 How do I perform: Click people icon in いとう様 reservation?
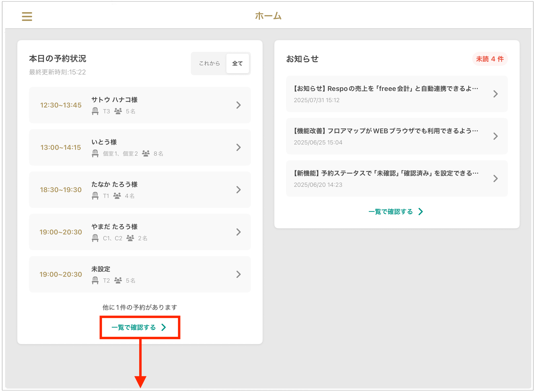146,153
